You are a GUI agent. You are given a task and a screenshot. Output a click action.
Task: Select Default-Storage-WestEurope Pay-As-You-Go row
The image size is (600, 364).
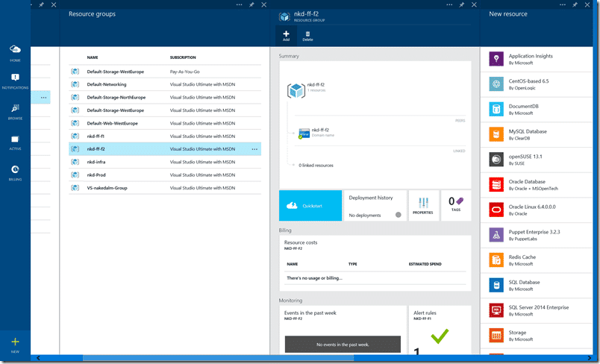(165, 72)
